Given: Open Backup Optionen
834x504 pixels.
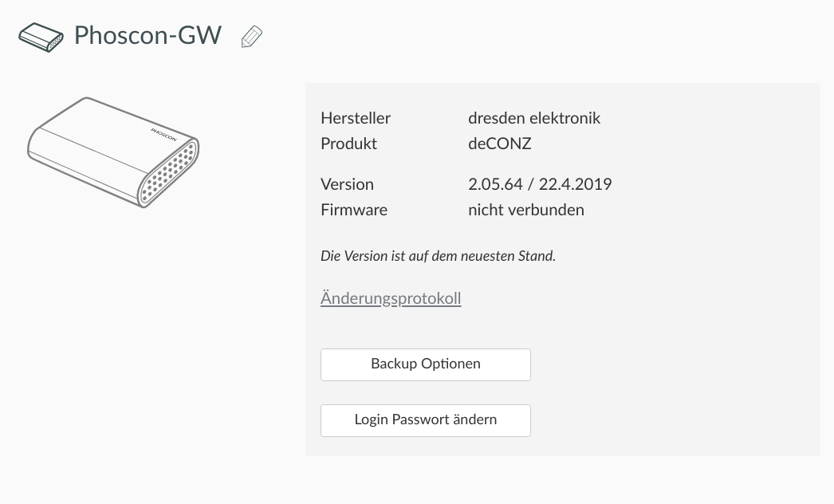Looking at the screenshot, I should [425, 364].
